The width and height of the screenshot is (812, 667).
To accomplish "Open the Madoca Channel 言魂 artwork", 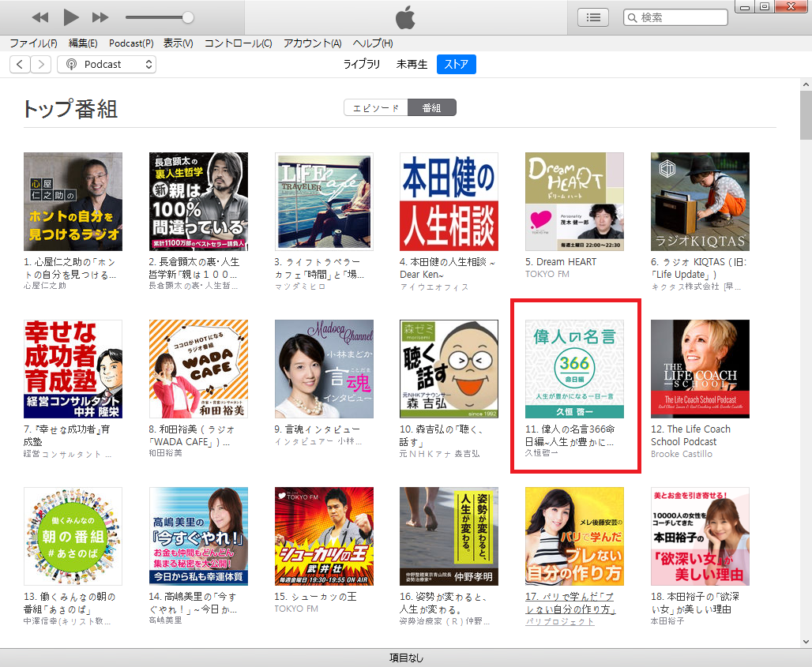I will coord(324,369).
